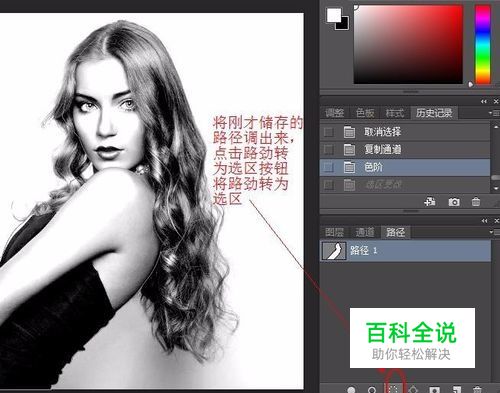The image size is (500, 393).
Task: Select the 色阶 history state
Action: pos(405,167)
